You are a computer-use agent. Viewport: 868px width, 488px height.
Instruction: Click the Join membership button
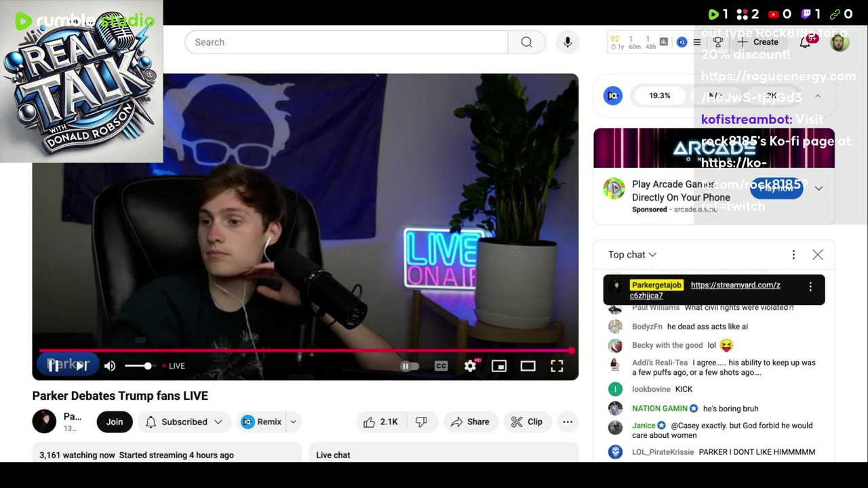(115, 422)
